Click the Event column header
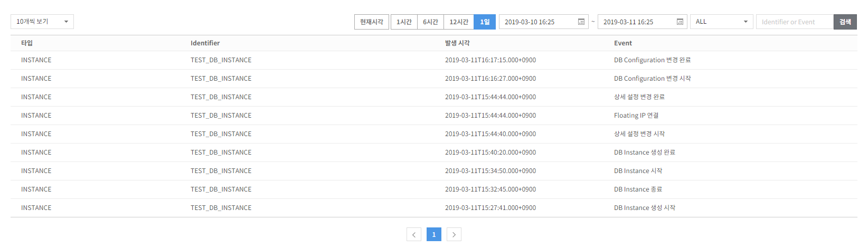 pyautogui.click(x=623, y=43)
